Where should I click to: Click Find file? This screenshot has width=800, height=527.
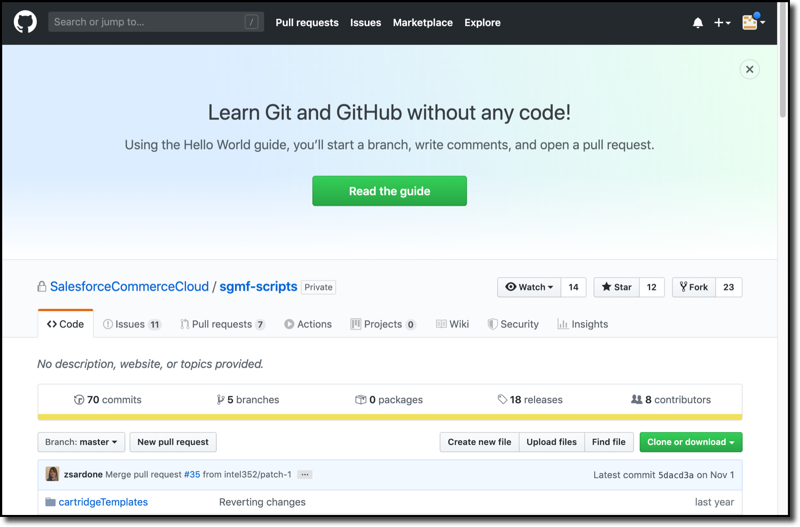(x=609, y=442)
